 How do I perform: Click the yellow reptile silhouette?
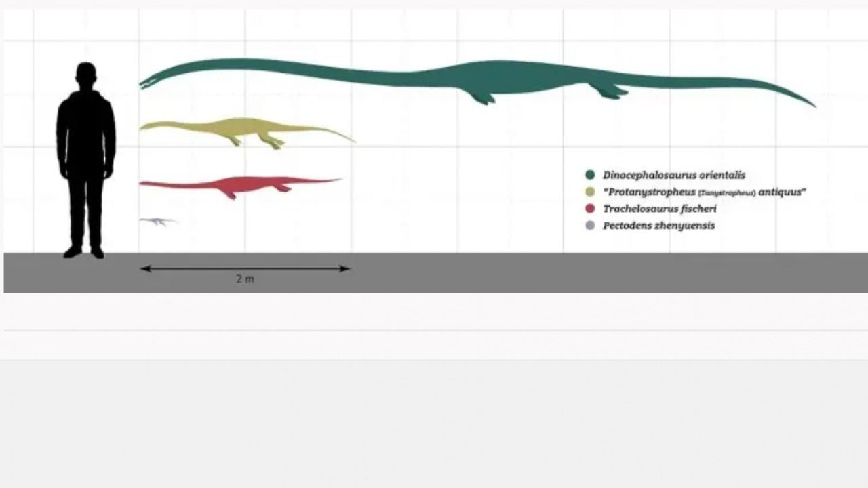[x=247, y=132]
